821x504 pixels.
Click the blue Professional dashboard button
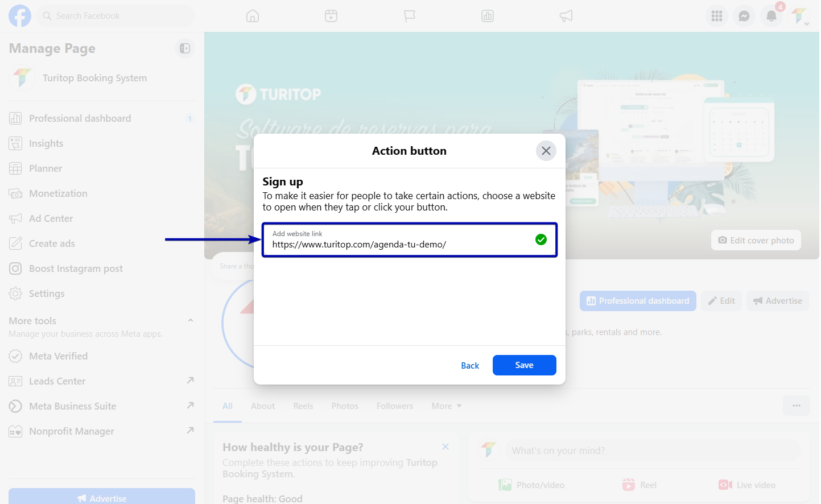(638, 301)
